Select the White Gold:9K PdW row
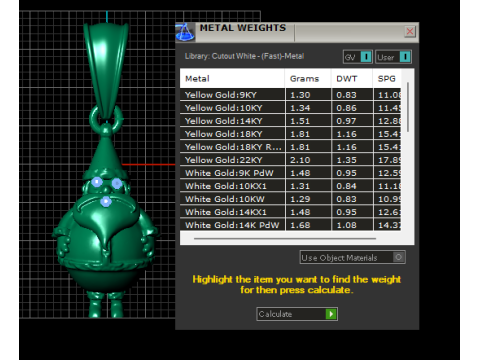Screen dimensions: 480x360 [290, 173]
